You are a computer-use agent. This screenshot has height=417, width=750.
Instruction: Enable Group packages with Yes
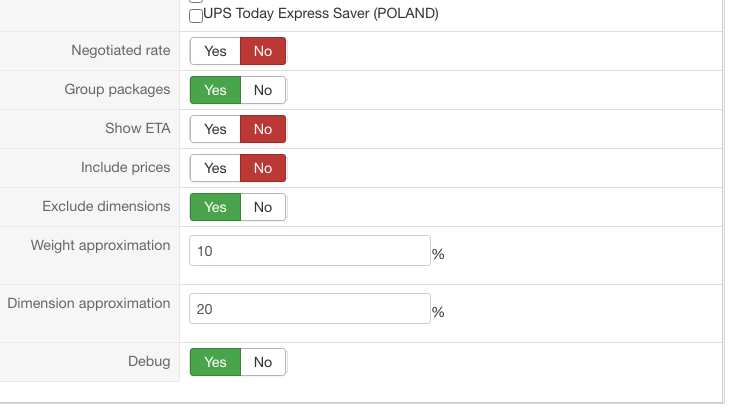click(215, 90)
